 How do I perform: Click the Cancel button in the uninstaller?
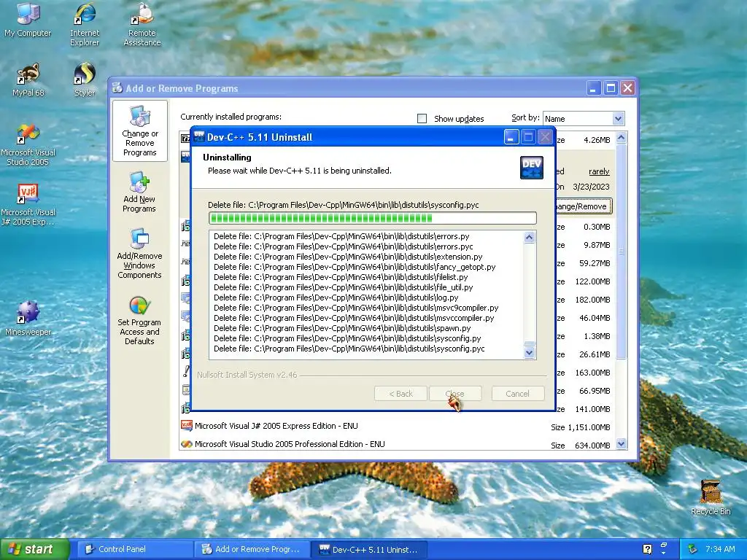[x=518, y=393]
